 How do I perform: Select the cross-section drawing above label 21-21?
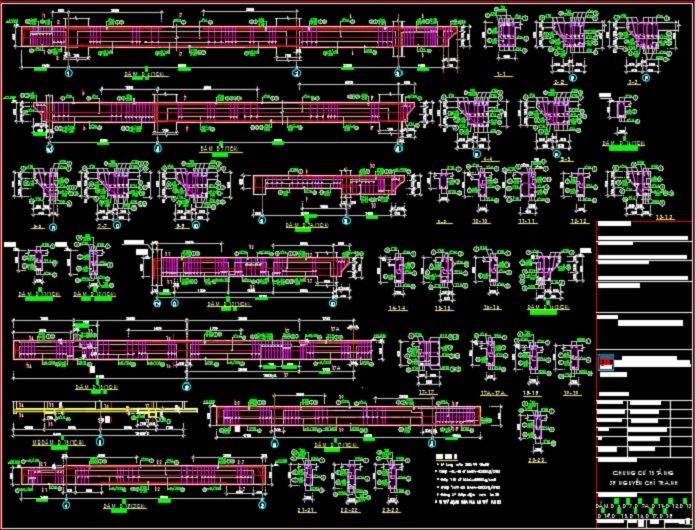tap(306, 476)
